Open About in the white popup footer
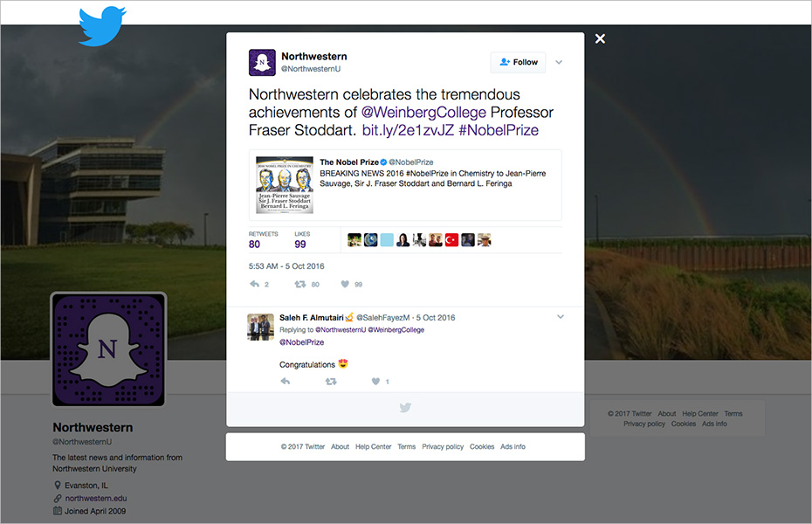The image size is (812, 524). [340, 447]
